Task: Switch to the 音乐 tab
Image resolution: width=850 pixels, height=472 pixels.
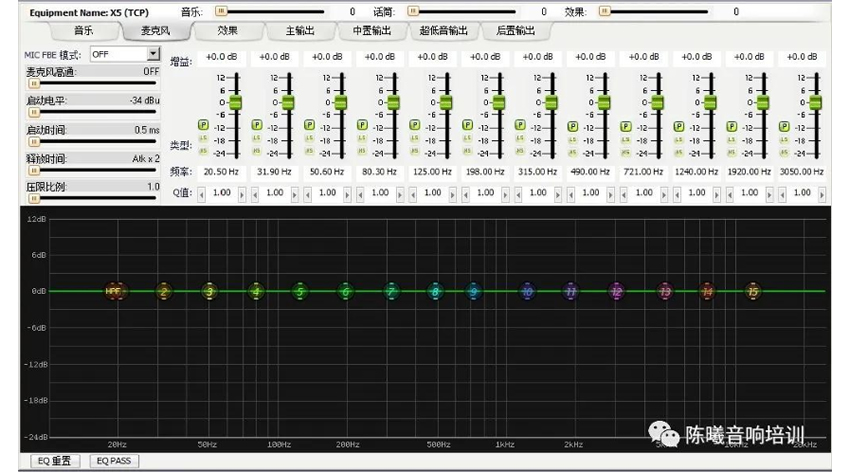Action: (84, 31)
